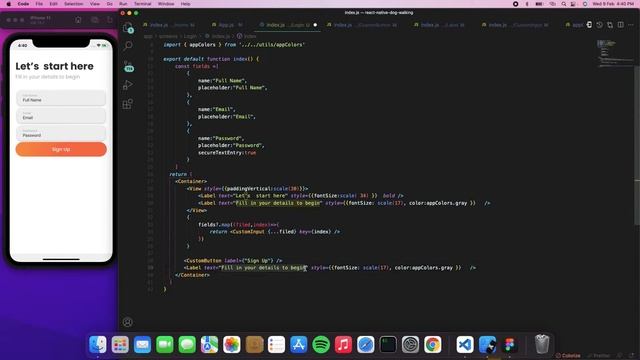Open System Preferences from the Dock
Viewport: 640px width, 360px height.
[x=410, y=344]
